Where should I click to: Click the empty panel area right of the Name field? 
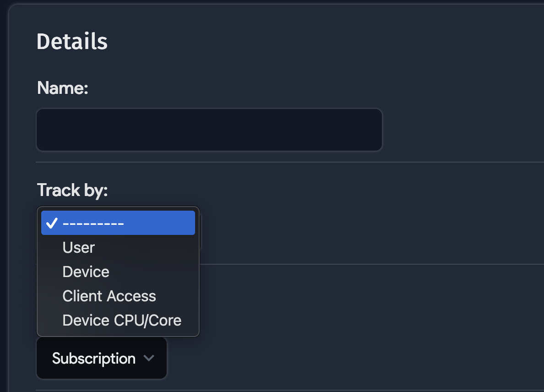tap(458, 130)
